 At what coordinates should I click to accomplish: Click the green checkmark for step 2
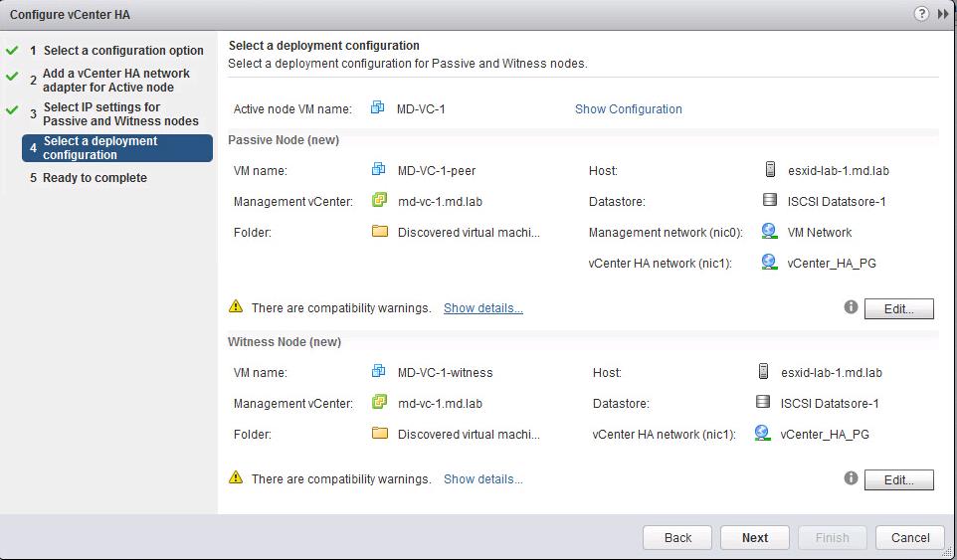coord(12,77)
